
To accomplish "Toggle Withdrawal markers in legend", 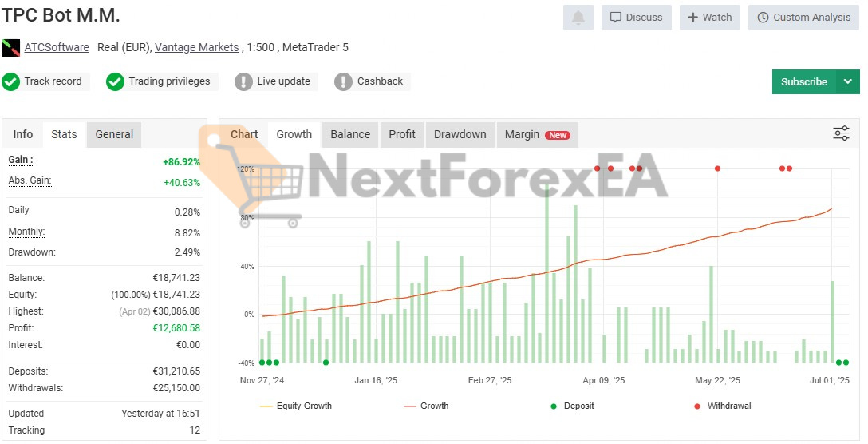I will tap(722, 406).
